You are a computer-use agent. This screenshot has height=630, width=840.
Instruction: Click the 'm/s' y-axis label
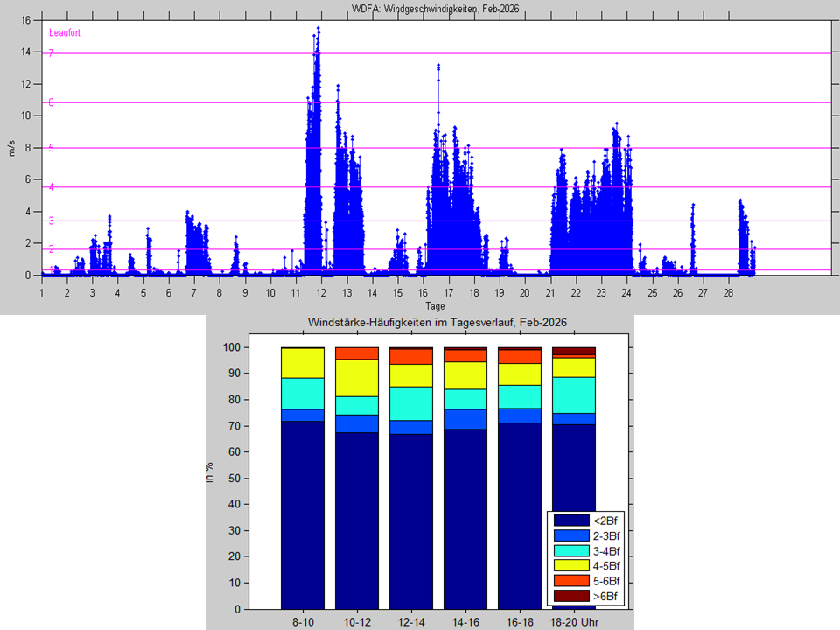point(12,148)
